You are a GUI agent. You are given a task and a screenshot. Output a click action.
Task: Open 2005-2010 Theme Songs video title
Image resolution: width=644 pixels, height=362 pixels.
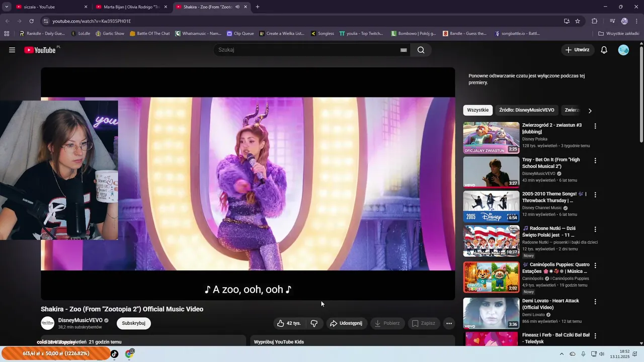point(554,197)
